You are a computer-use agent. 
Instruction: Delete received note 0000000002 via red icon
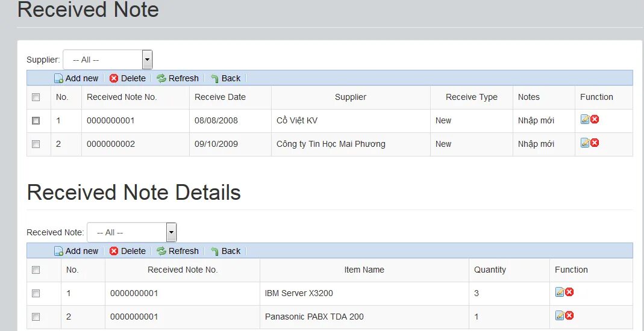[x=595, y=143]
